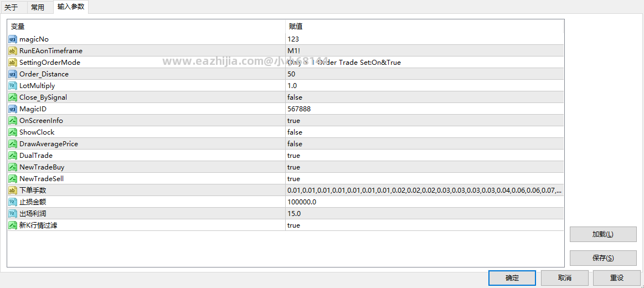Viewport: 644px width, 288px height.
Task: Click the integer icon beside Order_Distance
Action: (12, 74)
